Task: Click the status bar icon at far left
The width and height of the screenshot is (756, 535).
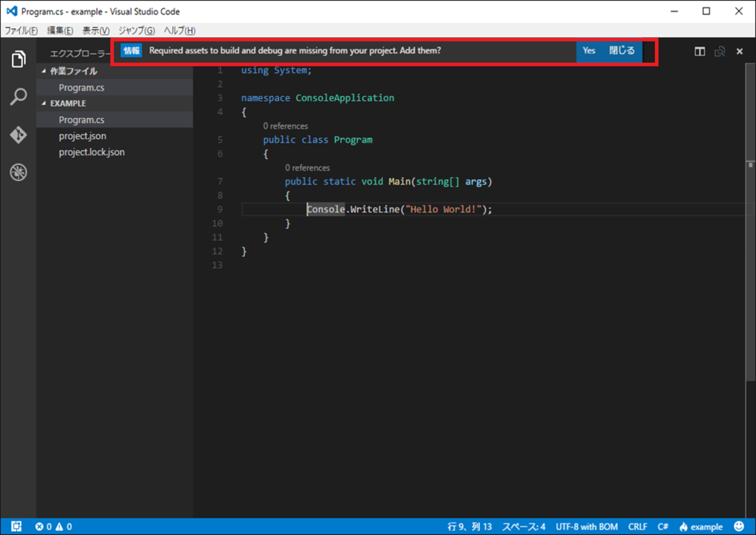Action: (x=16, y=526)
